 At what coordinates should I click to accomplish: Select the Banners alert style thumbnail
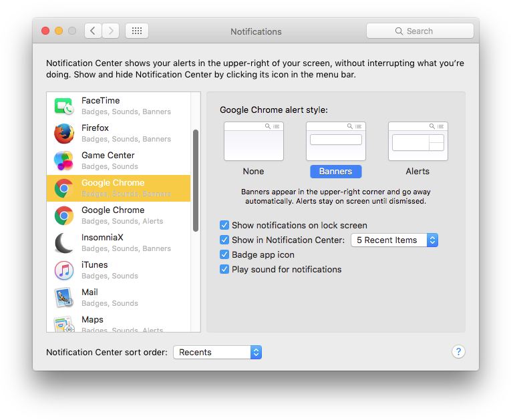pos(336,141)
